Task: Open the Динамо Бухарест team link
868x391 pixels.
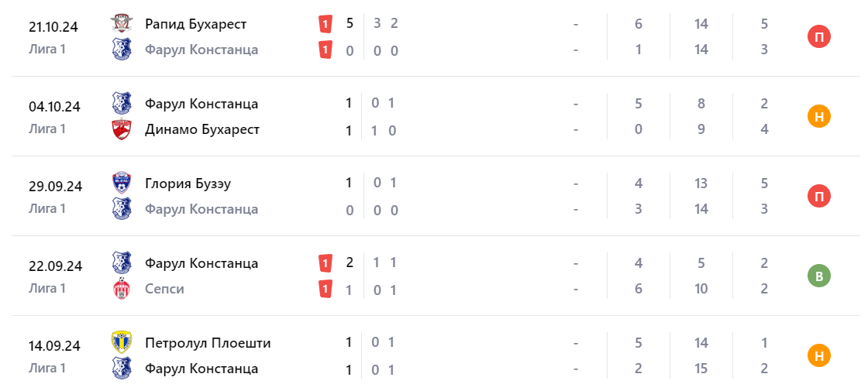Action: (x=201, y=129)
